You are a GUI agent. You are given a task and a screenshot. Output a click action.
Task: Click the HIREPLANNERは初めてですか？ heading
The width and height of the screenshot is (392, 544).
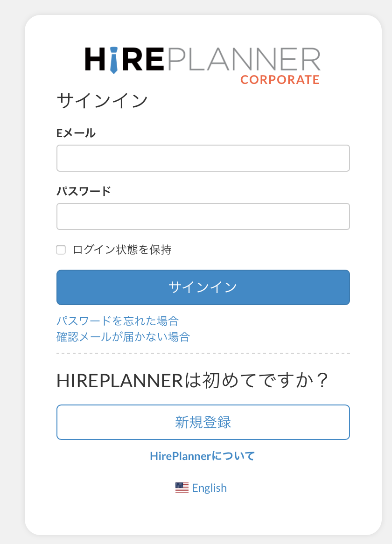coord(193,381)
